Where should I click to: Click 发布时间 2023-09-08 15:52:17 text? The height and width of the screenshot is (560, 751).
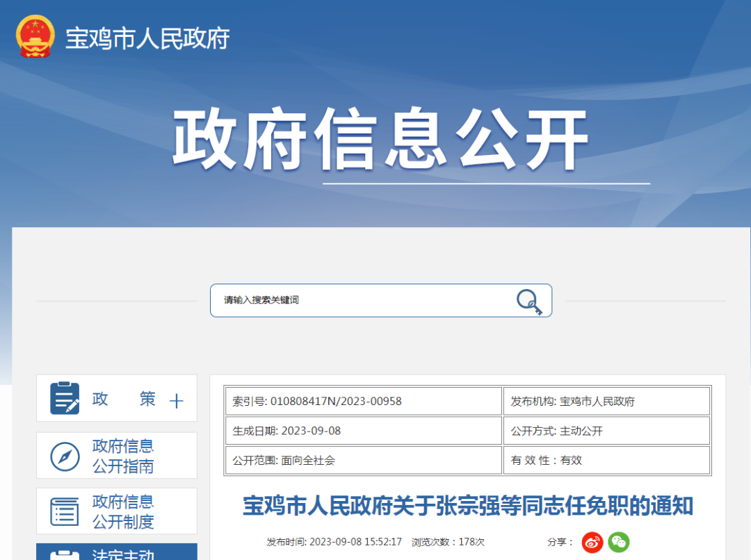point(334,542)
